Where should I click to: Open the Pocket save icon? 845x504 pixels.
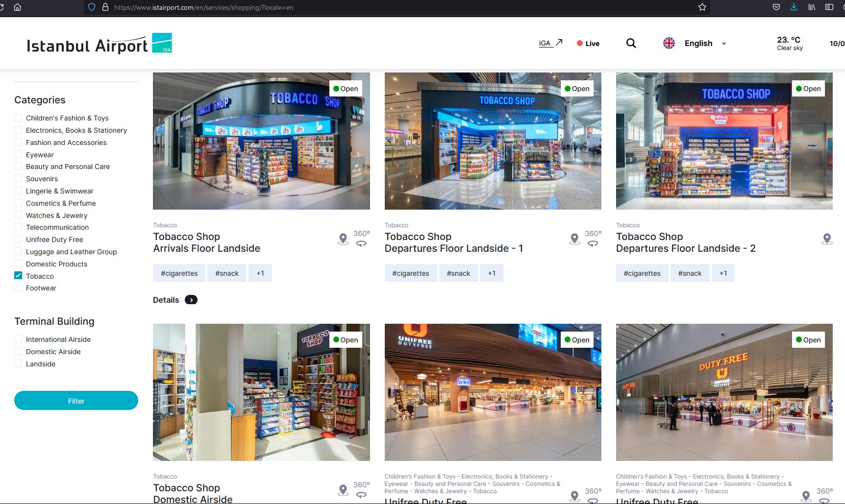click(776, 7)
